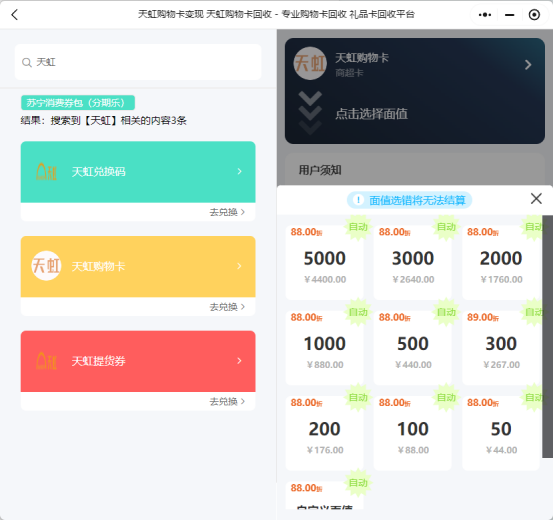Open the three-dot more options menu
The width and height of the screenshot is (554, 521).
click(x=484, y=14)
